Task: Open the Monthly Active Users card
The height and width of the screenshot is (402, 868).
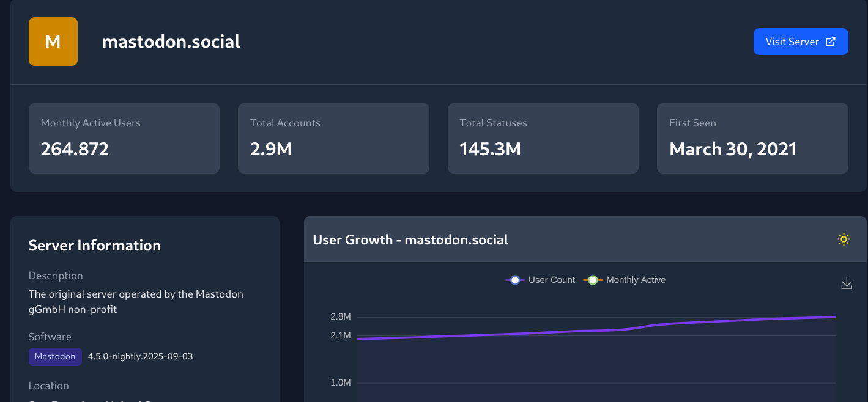Action: pyautogui.click(x=124, y=138)
